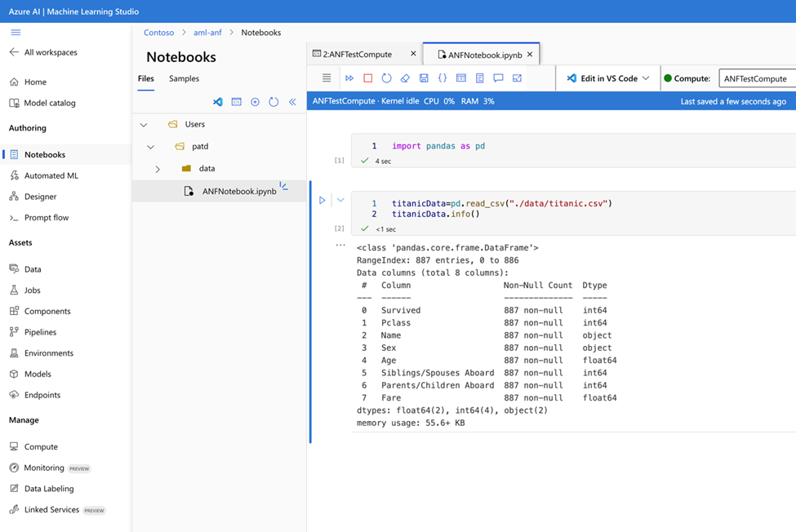This screenshot has height=532, width=796.
Task: Toggle the left navigation hamburger menu
Action: 16,33
